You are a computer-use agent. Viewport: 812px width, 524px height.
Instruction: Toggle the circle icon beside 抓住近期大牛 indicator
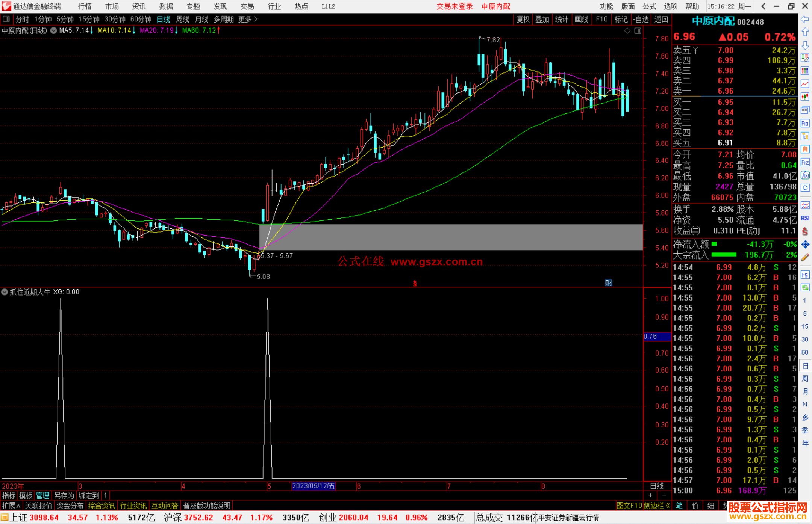[5, 292]
